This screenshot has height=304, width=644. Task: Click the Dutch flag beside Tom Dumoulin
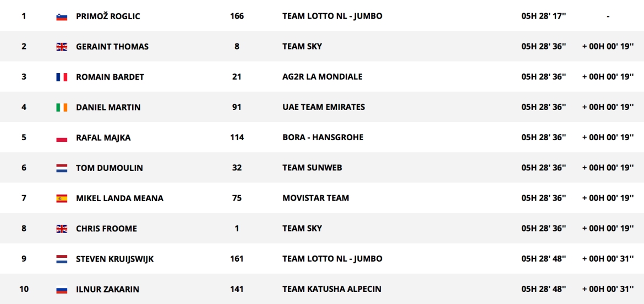pyautogui.click(x=62, y=168)
